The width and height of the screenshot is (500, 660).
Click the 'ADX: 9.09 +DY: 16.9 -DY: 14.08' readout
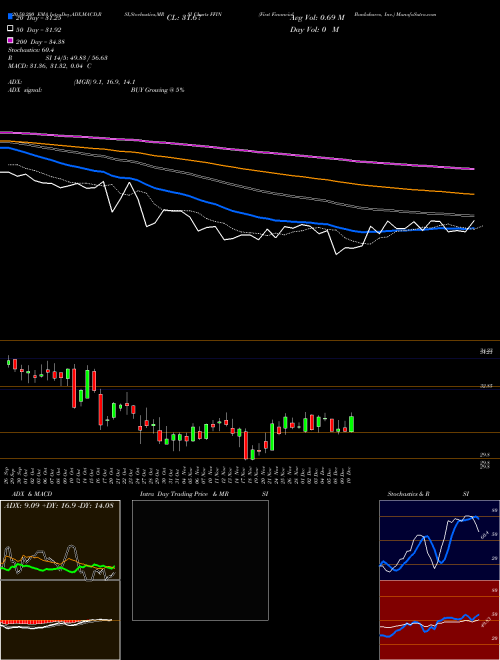59,505
